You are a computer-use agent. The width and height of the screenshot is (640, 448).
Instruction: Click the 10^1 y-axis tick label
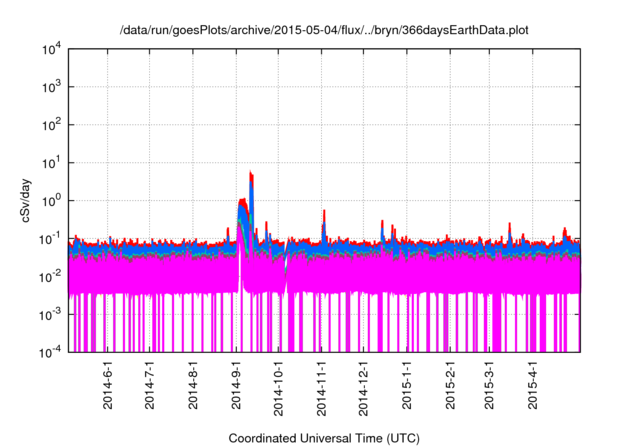pyautogui.click(x=51, y=163)
